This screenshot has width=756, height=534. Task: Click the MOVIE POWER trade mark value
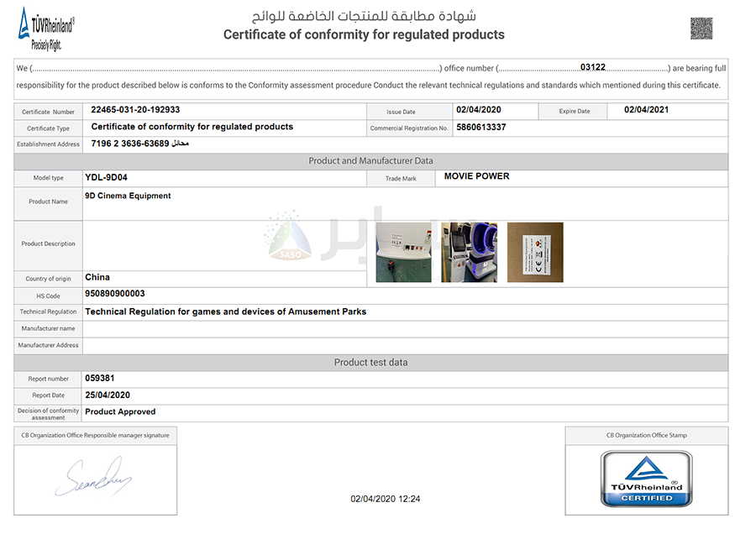click(x=477, y=176)
